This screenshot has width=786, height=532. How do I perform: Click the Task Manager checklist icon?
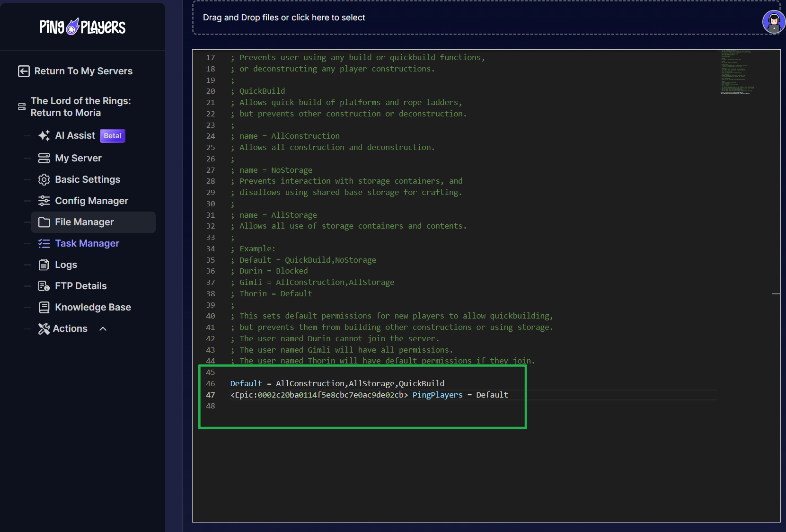point(44,243)
